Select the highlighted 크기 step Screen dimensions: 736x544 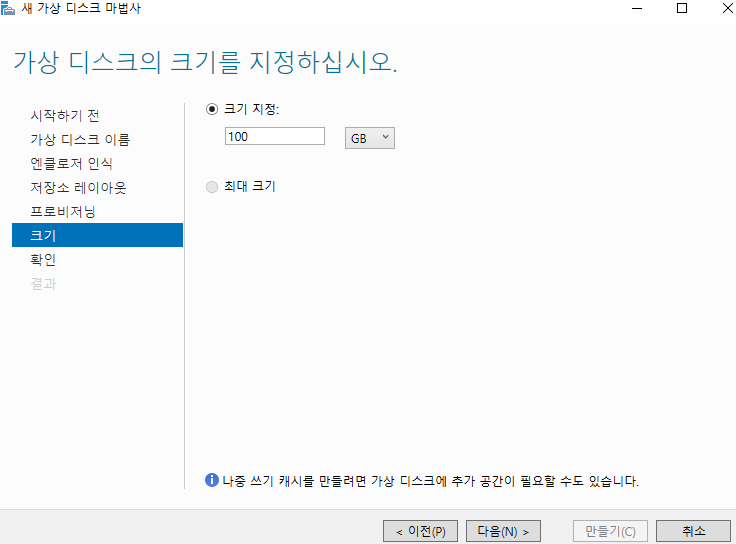pos(97,235)
